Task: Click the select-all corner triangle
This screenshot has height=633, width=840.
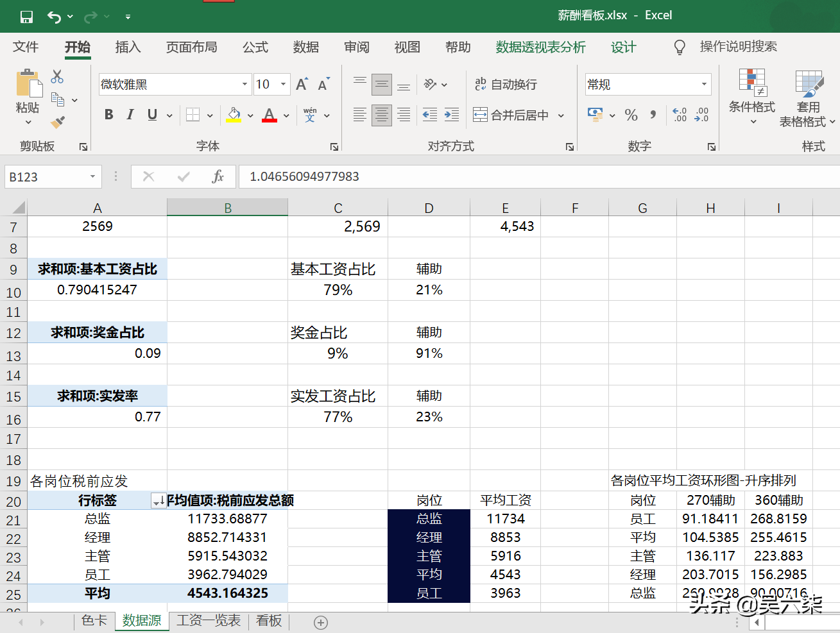Action: click(19, 207)
